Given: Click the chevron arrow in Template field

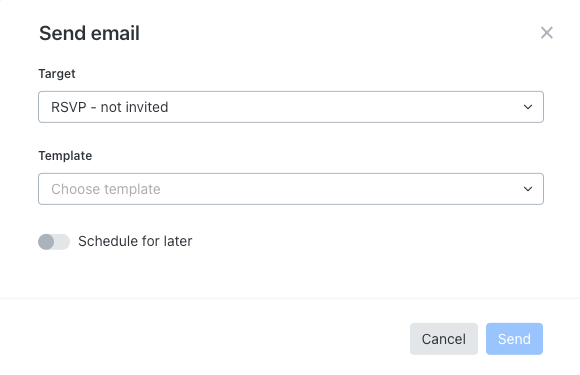Looking at the screenshot, I should (x=528, y=189).
